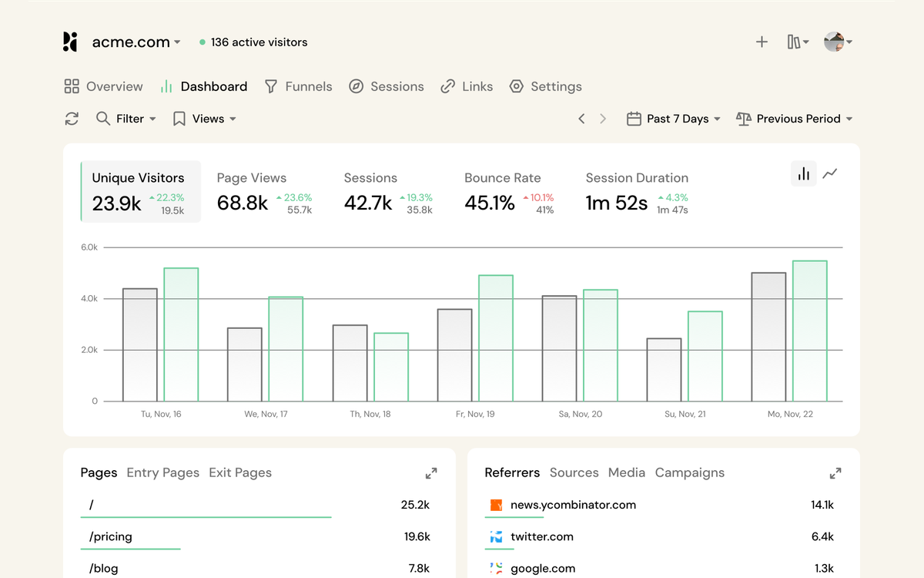This screenshot has width=924, height=578.
Task: Go to next date period arrow
Action: pyautogui.click(x=603, y=119)
